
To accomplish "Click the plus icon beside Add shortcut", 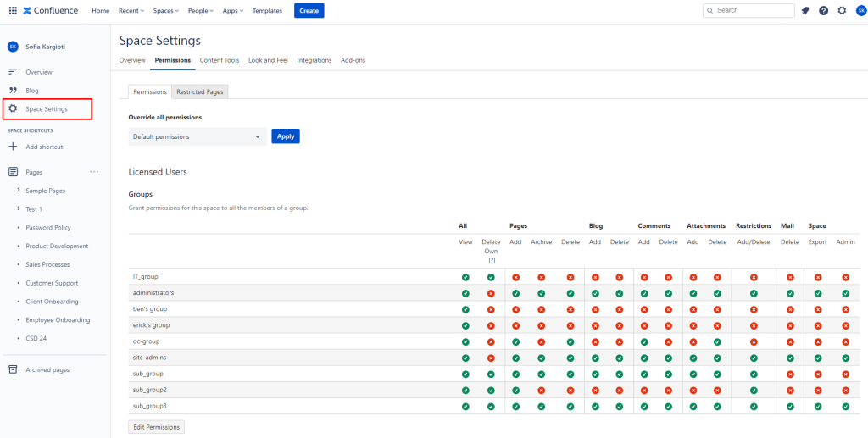I will click(13, 147).
